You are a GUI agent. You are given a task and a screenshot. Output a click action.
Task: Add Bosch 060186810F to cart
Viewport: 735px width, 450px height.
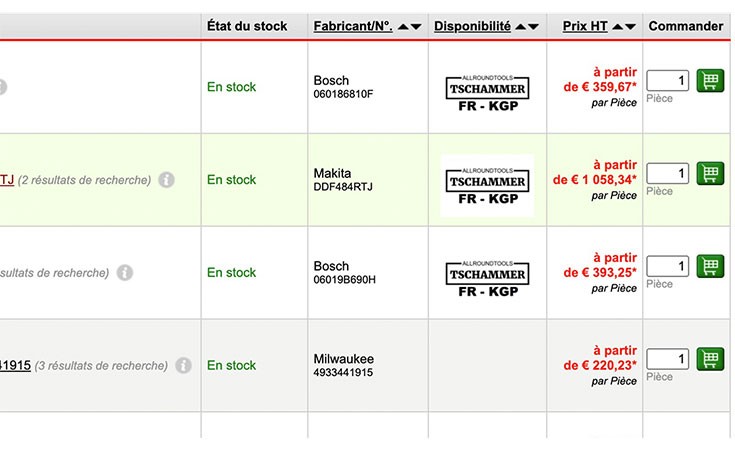click(x=710, y=81)
